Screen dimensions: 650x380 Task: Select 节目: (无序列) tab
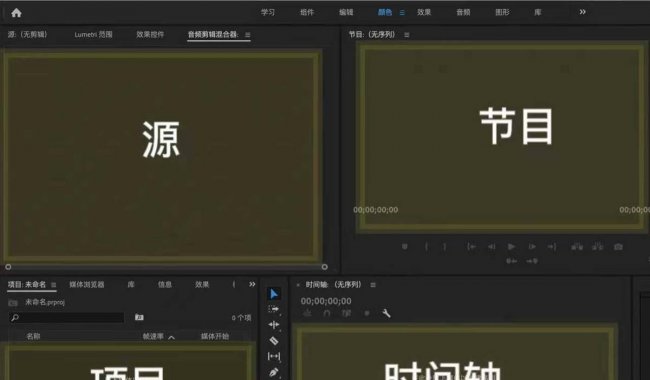click(372, 34)
